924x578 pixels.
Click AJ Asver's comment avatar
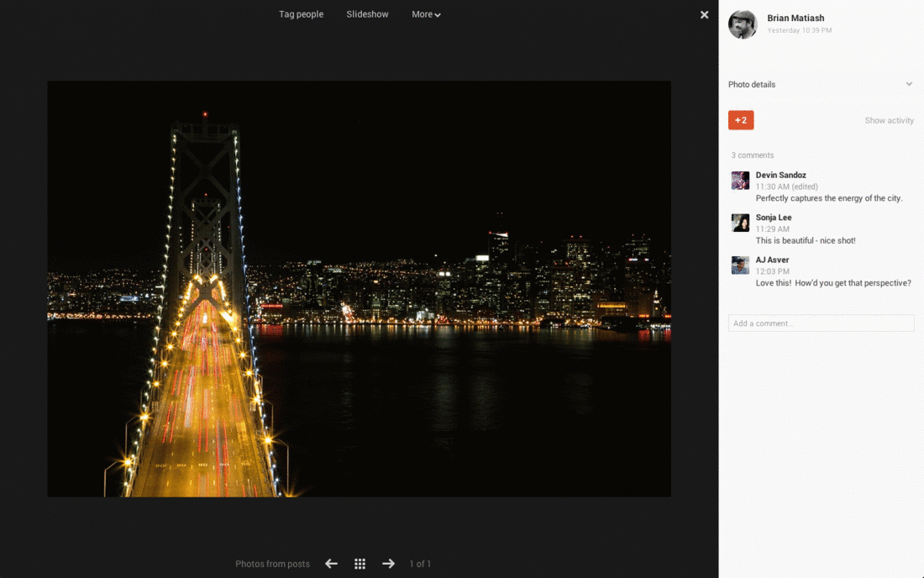tap(740, 265)
